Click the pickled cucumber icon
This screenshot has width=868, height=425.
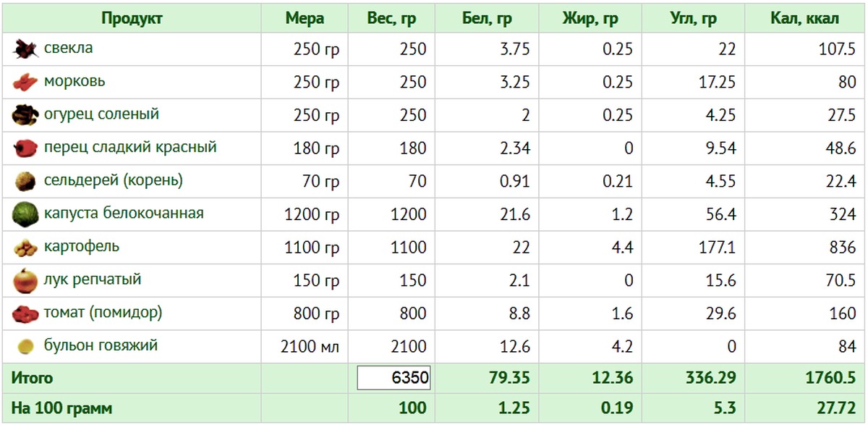[x=25, y=115]
